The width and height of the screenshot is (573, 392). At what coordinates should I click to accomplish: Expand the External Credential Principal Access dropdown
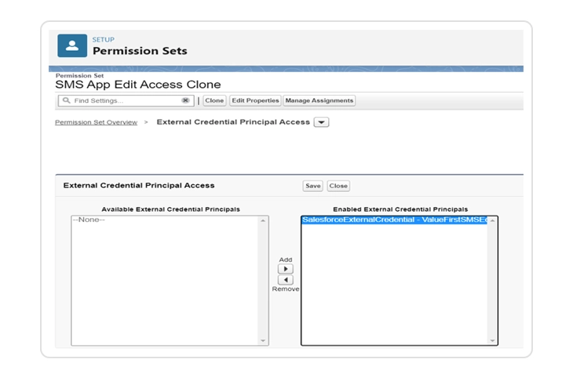pyautogui.click(x=321, y=122)
